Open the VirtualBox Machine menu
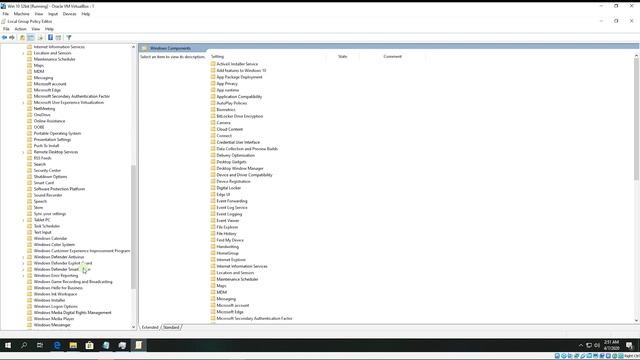640x360 pixels. tap(22, 14)
